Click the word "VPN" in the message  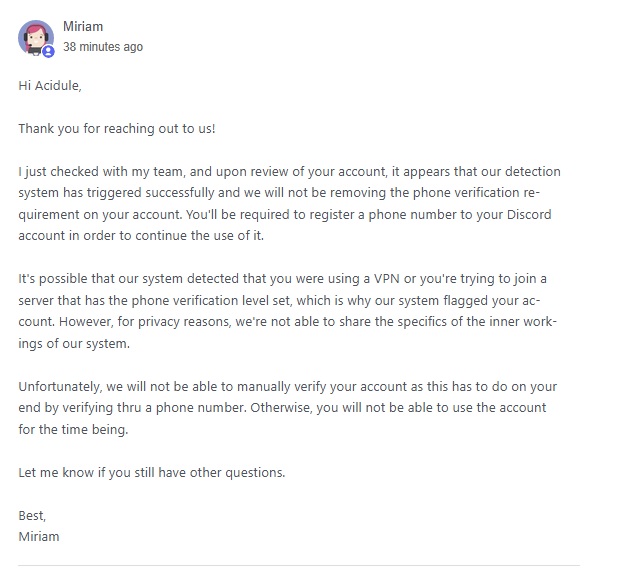click(x=387, y=279)
